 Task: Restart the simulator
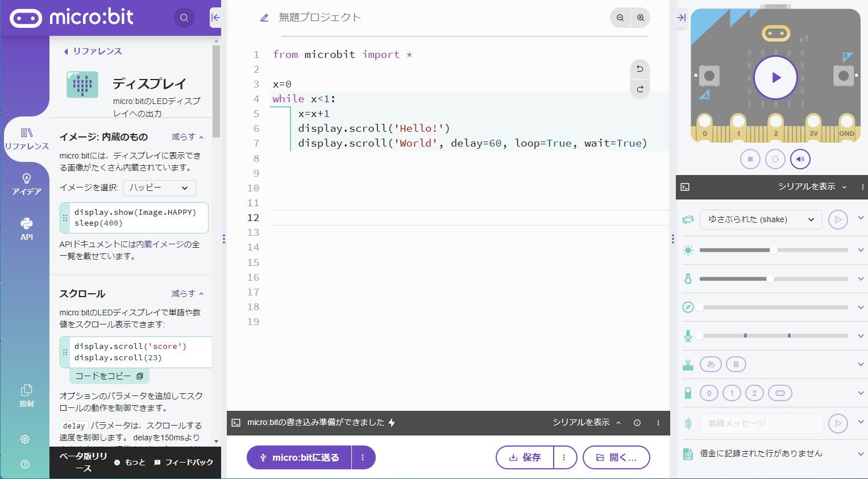(x=775, y=159)
